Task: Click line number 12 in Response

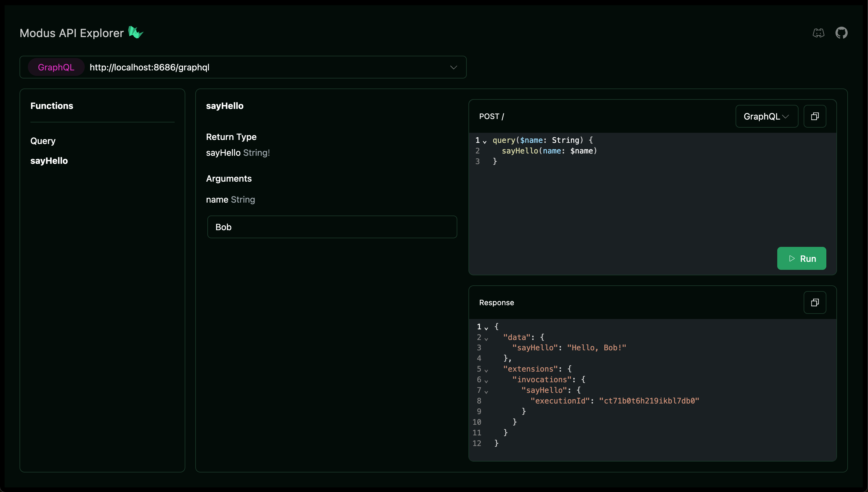Action: [477, 443]
